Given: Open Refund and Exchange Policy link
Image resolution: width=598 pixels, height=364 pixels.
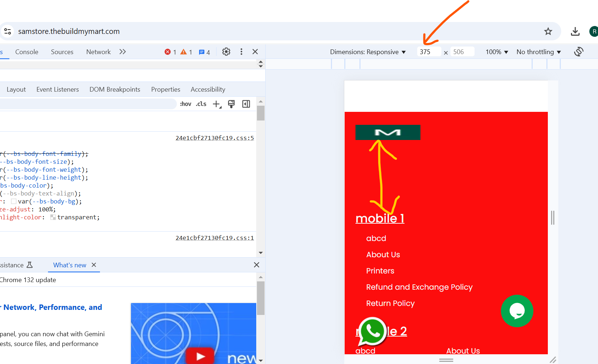Looking at the screenshot, I should (x=419, y=287).
